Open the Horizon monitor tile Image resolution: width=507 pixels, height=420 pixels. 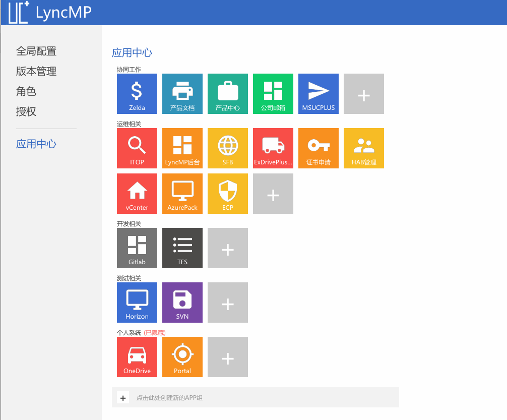click(137, 303)
